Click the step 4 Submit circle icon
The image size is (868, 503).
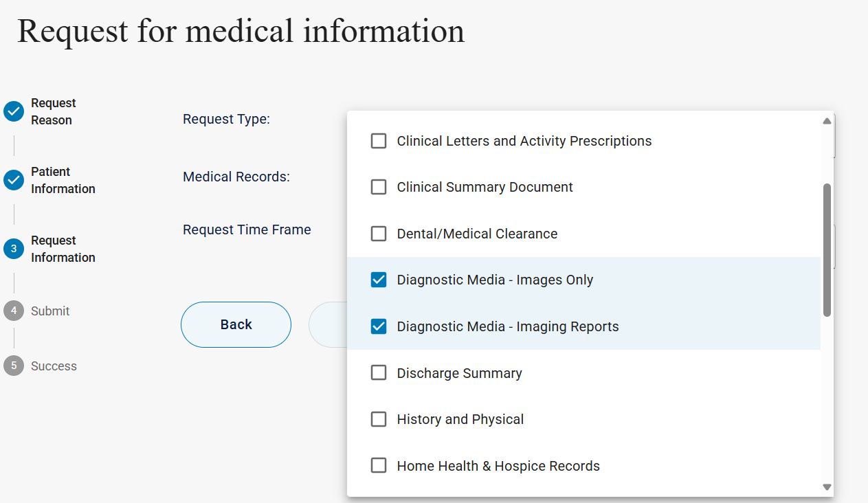[x=14, y=311]
